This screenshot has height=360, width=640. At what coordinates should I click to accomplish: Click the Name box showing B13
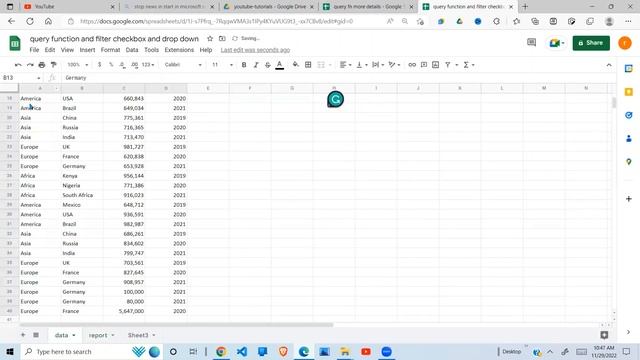pos(21,78)
